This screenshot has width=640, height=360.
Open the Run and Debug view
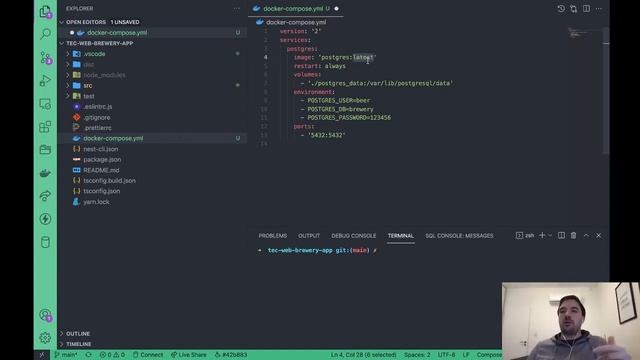click(45, 80)
